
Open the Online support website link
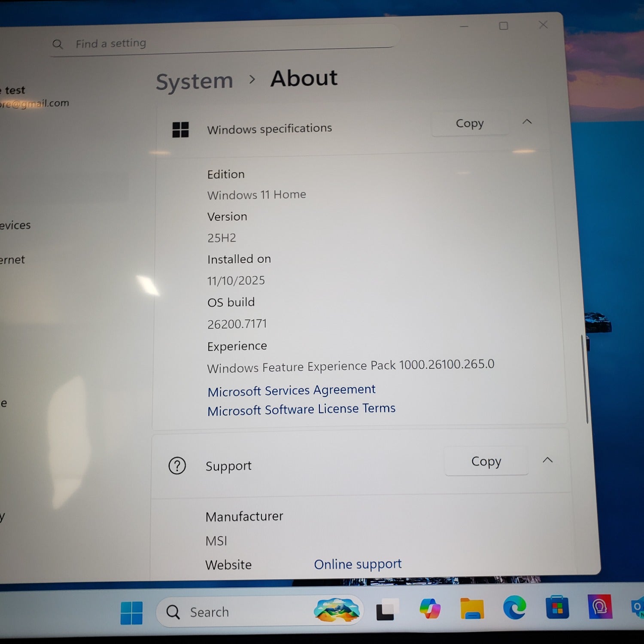click(x=358, y=564)
